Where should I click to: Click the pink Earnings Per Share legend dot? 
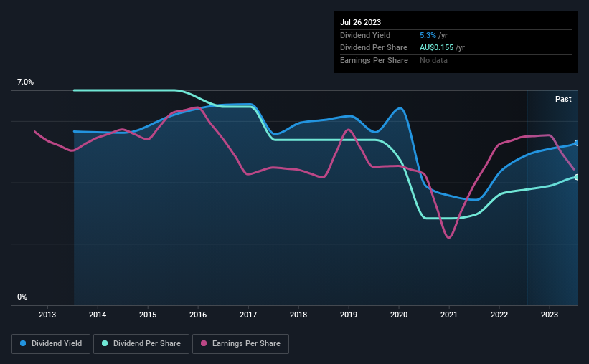coord(204,343)
